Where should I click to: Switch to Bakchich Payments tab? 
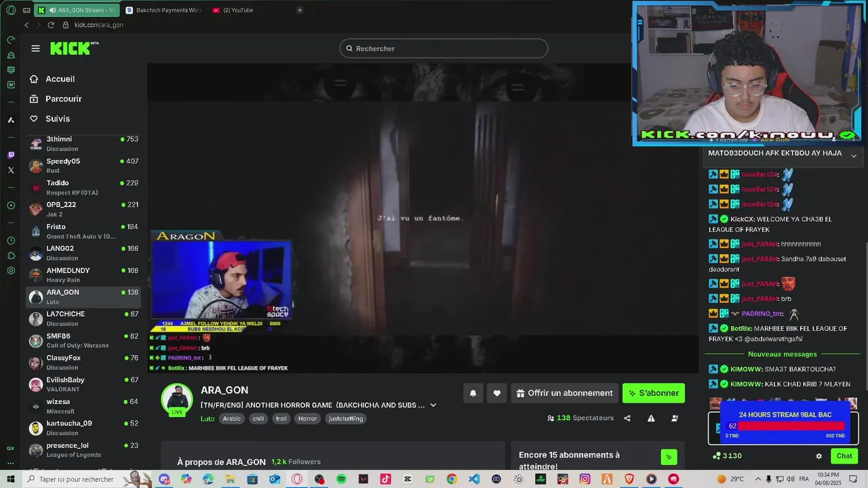(x=163, y=10)
